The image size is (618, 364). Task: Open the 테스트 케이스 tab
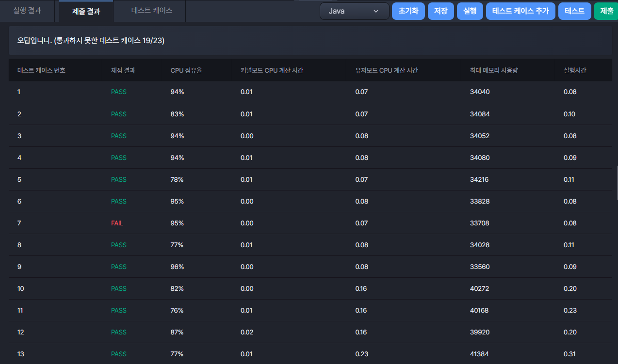[x=152, y=11]
